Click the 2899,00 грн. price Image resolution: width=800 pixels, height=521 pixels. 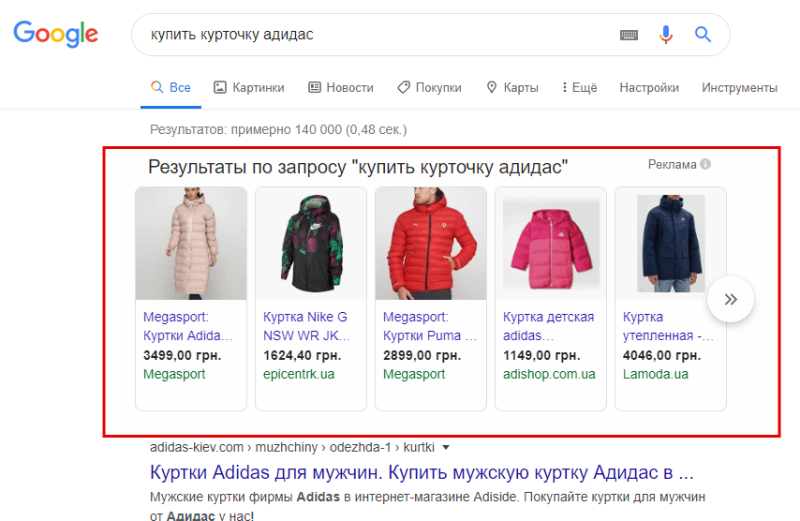point(422,355)
